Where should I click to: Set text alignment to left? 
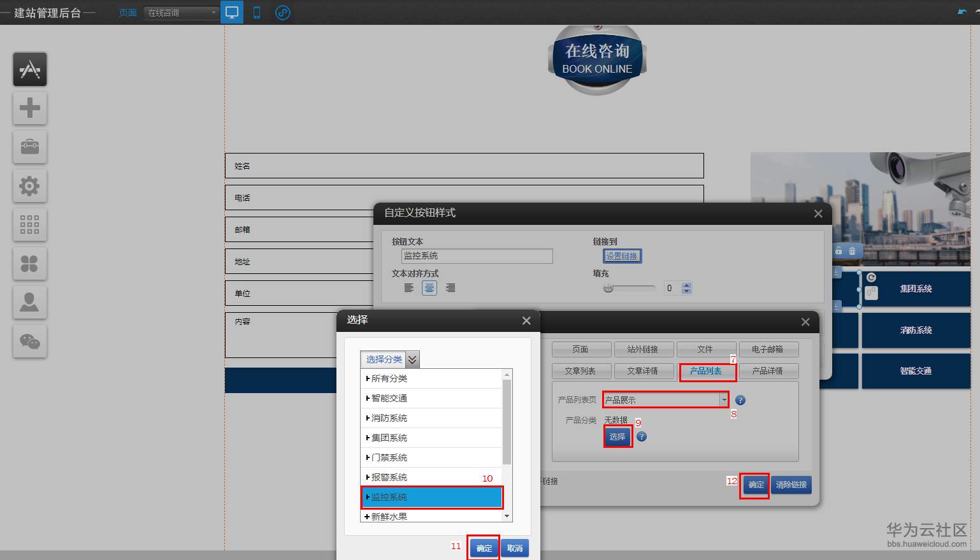click(x=409, y=288)
